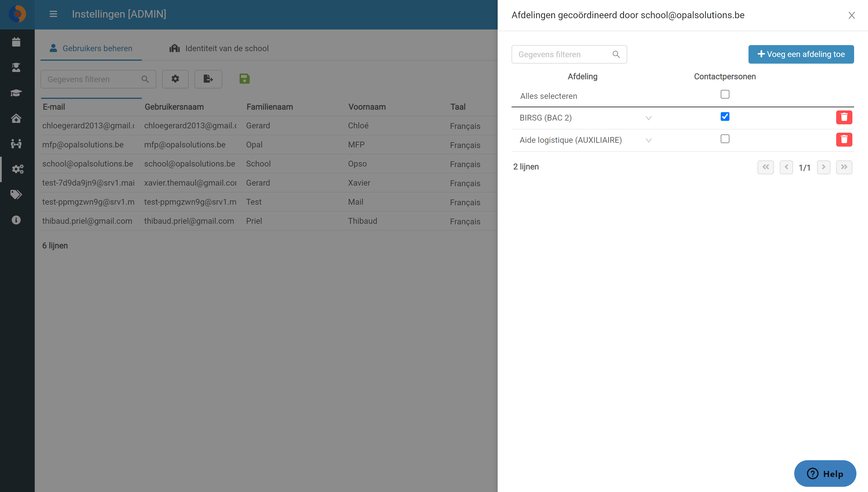
Task: Uncheck contact person for BIRSG (BAC 2)
Action: click(x=724, y=116)
